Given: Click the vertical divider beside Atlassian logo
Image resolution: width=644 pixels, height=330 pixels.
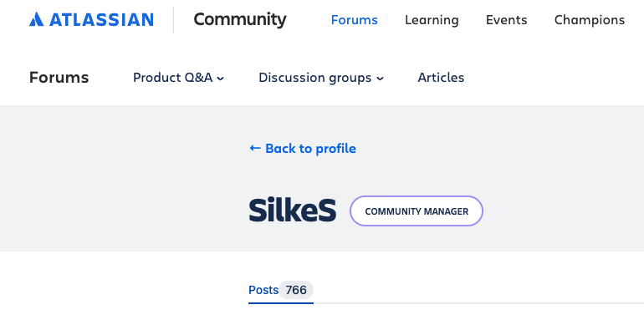Looking at the screenshot, I should [x=174, y=20].
